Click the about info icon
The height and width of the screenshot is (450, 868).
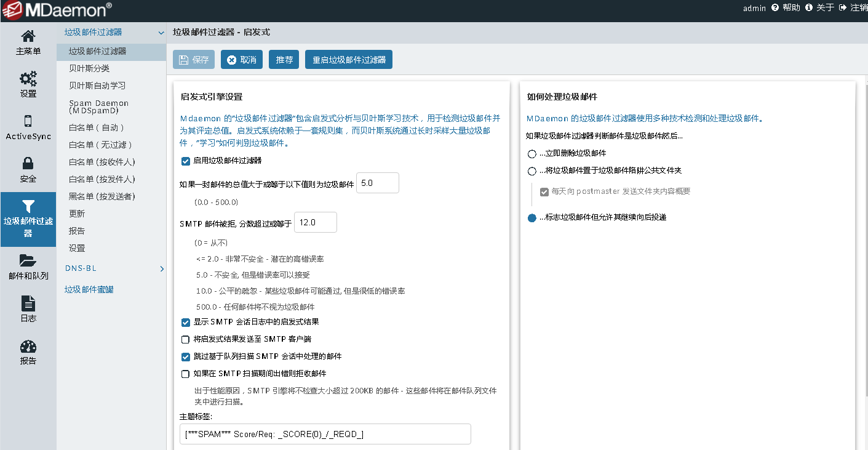pyautogui.click(x=809, y=8)
